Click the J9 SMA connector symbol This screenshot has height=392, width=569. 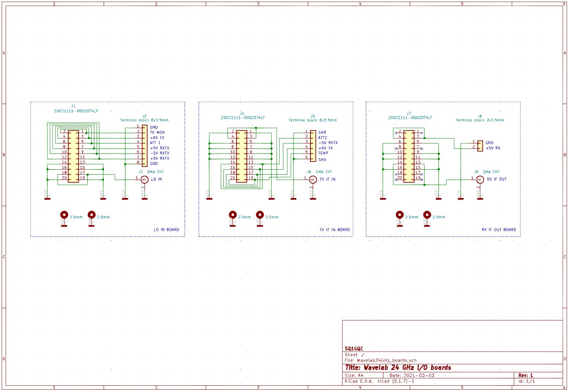pyautogui.click(x=480, y=180)
